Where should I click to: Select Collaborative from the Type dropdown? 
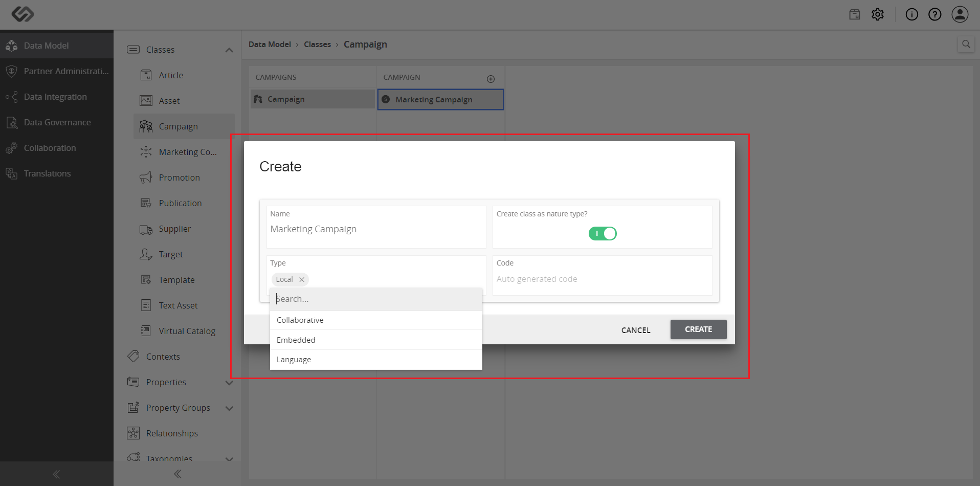pos(376,320)
